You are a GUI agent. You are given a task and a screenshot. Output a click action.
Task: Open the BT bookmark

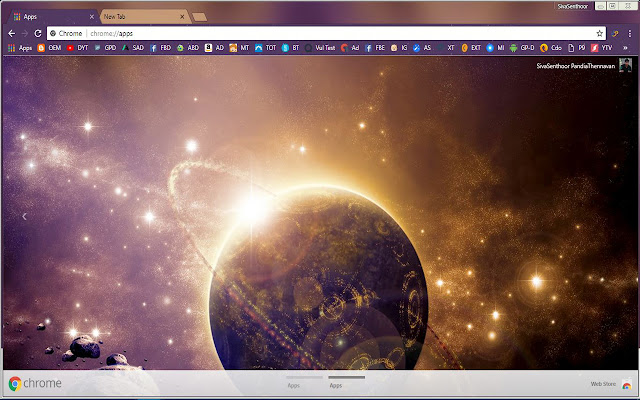291,48
